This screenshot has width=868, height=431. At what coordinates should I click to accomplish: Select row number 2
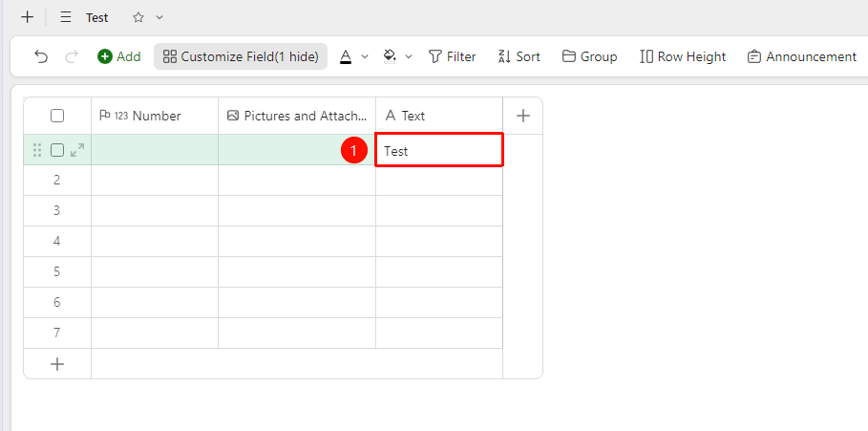click(x=57, y=180)
